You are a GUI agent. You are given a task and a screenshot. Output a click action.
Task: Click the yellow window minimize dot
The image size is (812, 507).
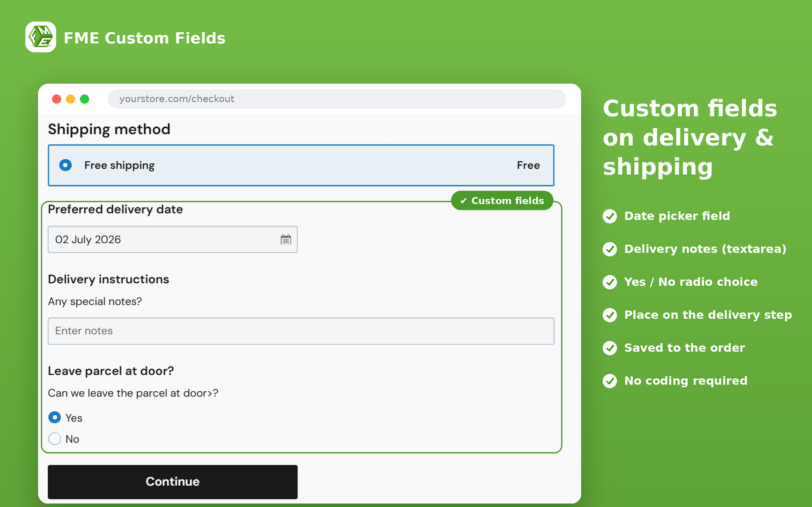click(70, 99)
